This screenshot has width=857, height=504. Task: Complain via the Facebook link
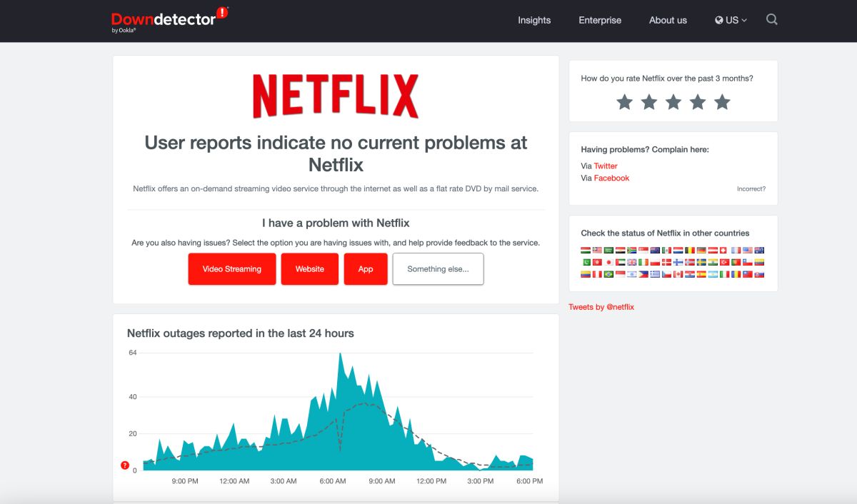pyautogui.click(x=611, y=178)
